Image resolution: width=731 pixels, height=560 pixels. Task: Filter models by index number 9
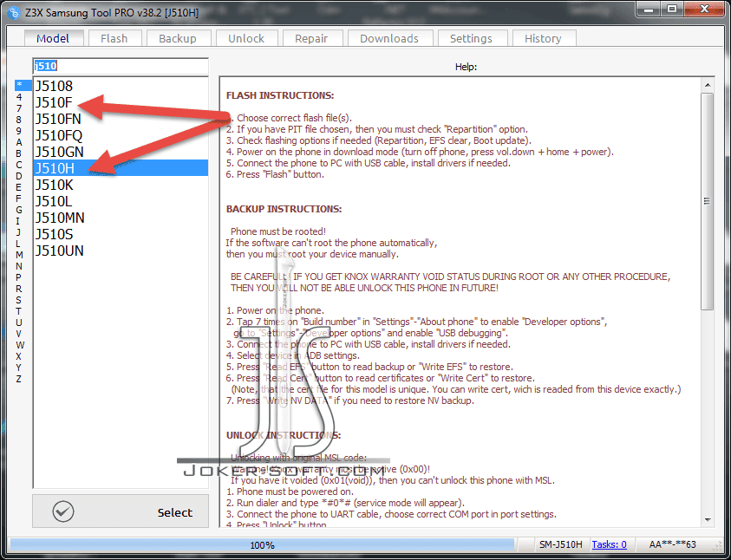click(19, 131)
